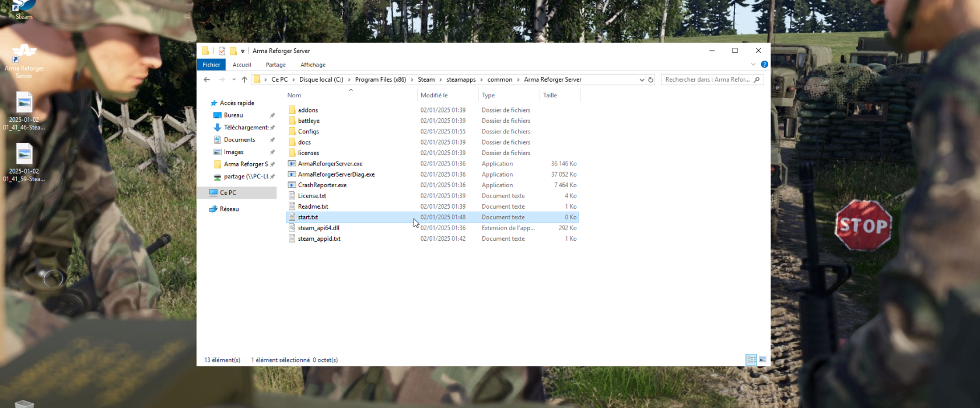Open the Fichier menu

[211, 65]
